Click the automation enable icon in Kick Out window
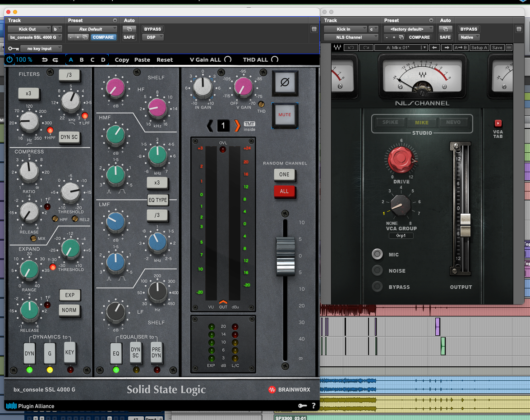This screenshot has height=420, width=530. (129, 29)
